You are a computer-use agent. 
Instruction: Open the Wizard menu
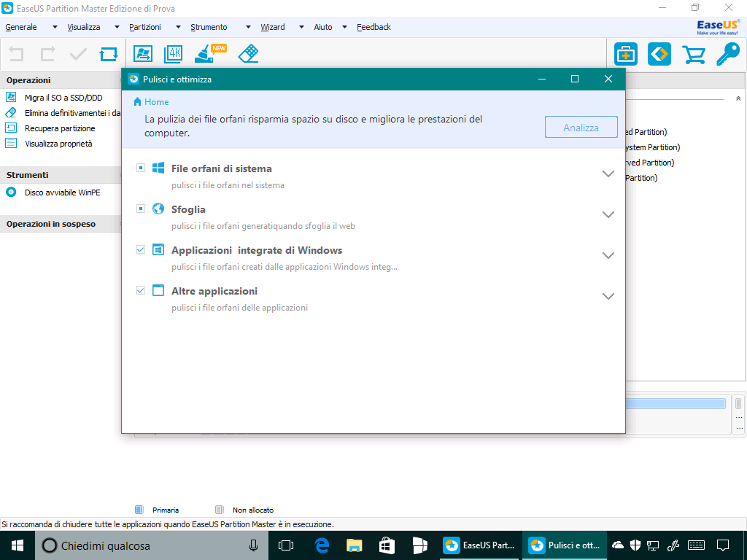point(273,27)
